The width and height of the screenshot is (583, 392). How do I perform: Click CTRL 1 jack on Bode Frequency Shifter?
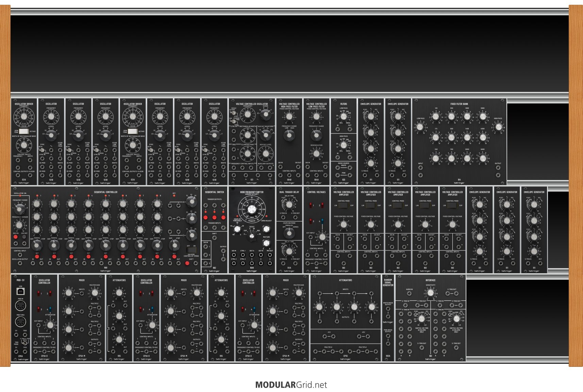click(243, 255)
